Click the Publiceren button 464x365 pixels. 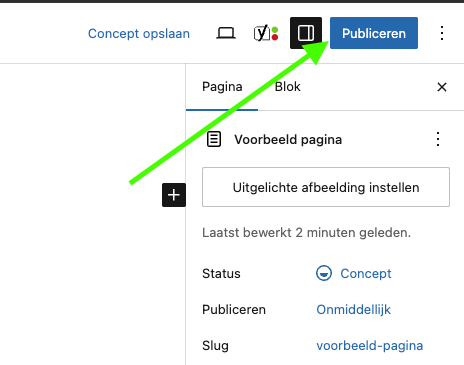point(374,33)
